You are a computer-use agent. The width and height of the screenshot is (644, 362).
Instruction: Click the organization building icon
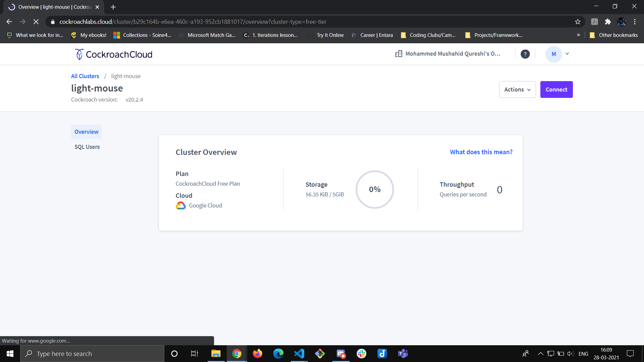398,54
